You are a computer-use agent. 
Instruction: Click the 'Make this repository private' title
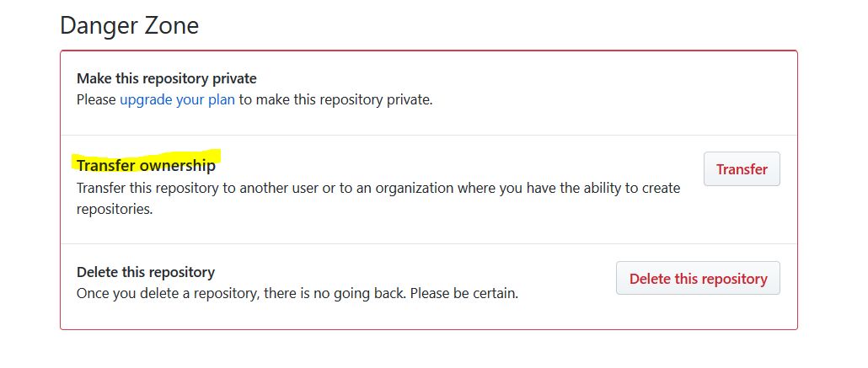pyautogui.click(x=167, y=78)
